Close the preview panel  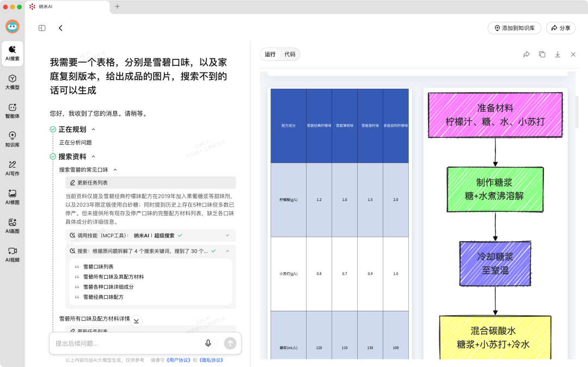coord(573,54)
